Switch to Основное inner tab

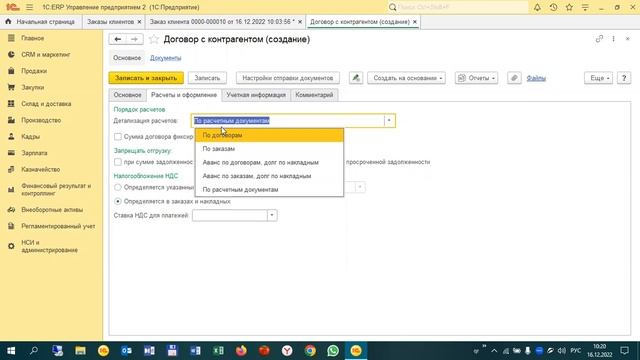127,95
